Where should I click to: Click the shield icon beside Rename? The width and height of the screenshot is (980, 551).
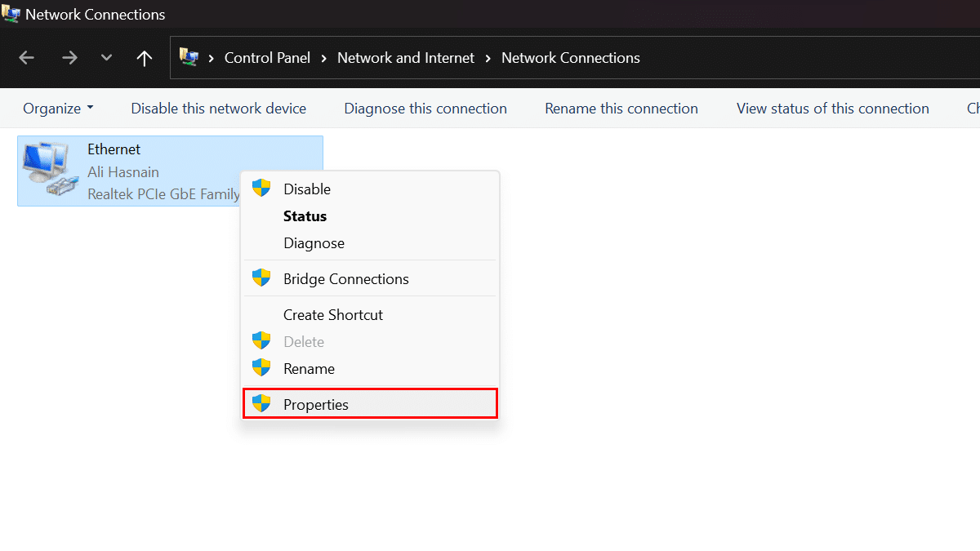point(261,368)
